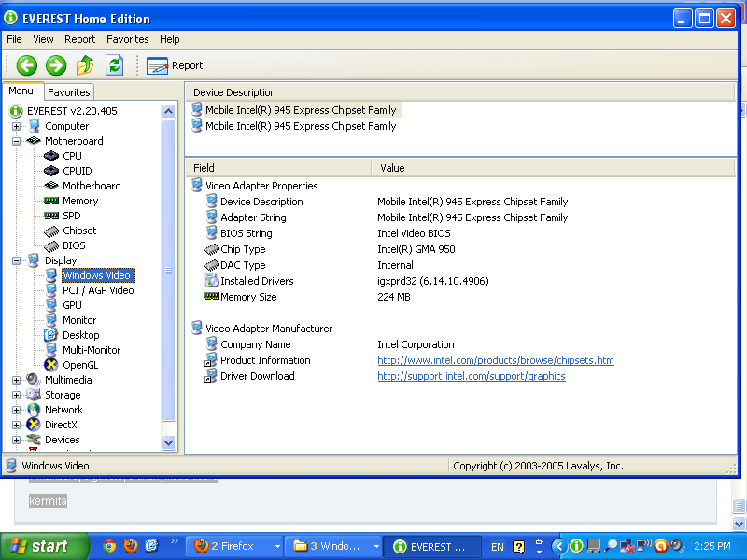This screenshot has width=747, height=560.
Task: Switch to the Firefox taskbar group
Action: [x=234, y=546]
